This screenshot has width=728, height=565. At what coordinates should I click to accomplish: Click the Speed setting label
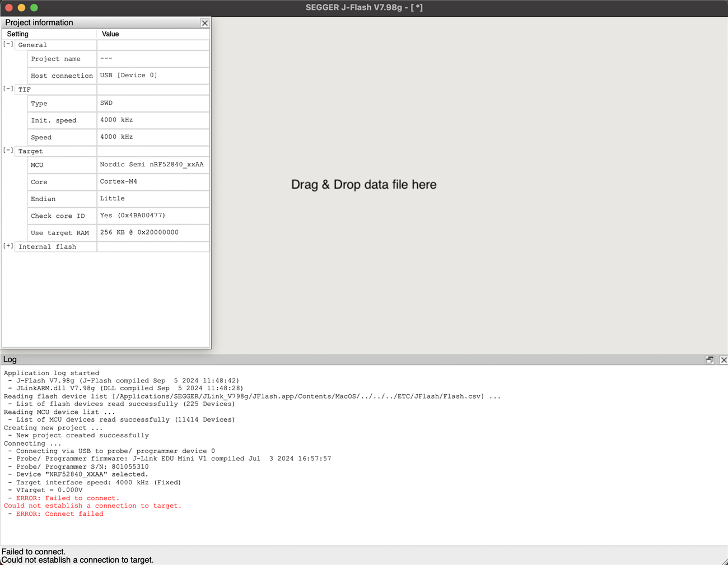pyautogui.click(x=62, y=137)
